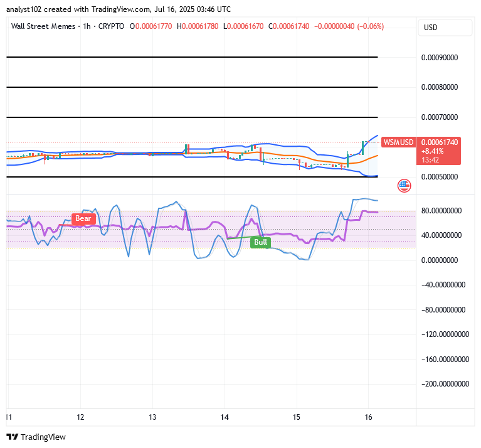The width and height of the screenshot is (481, 448).
Task: Click the CRYPTO exchange label
Action: tap(111, 26)
